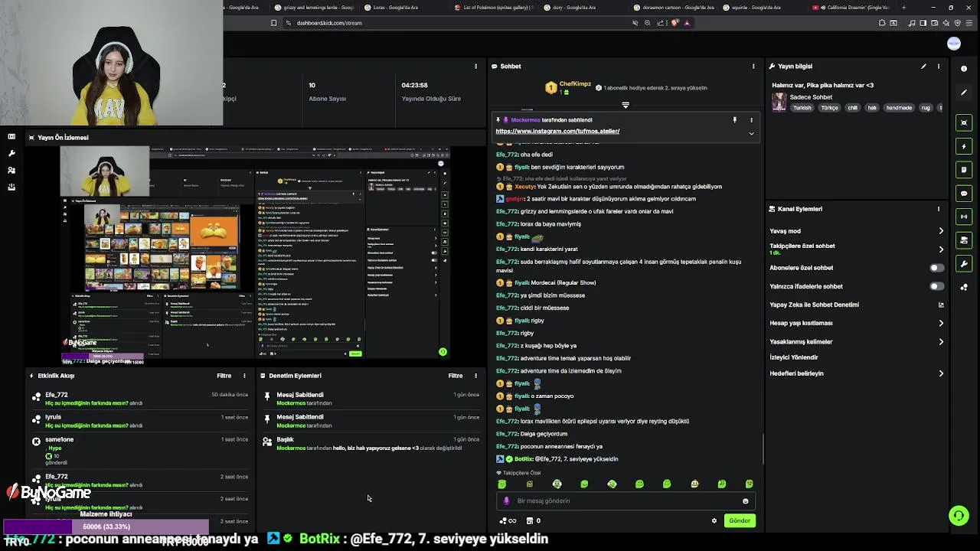Image resolution: width=980 pixels, height=551 pixels.
Task: Click the BotRix username in chat
Action: 523,459
